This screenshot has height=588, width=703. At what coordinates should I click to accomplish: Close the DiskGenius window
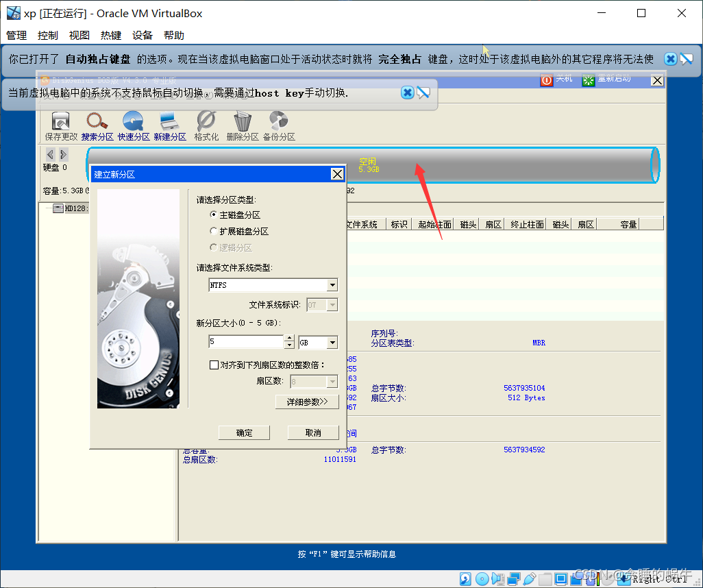click(657, 80)
